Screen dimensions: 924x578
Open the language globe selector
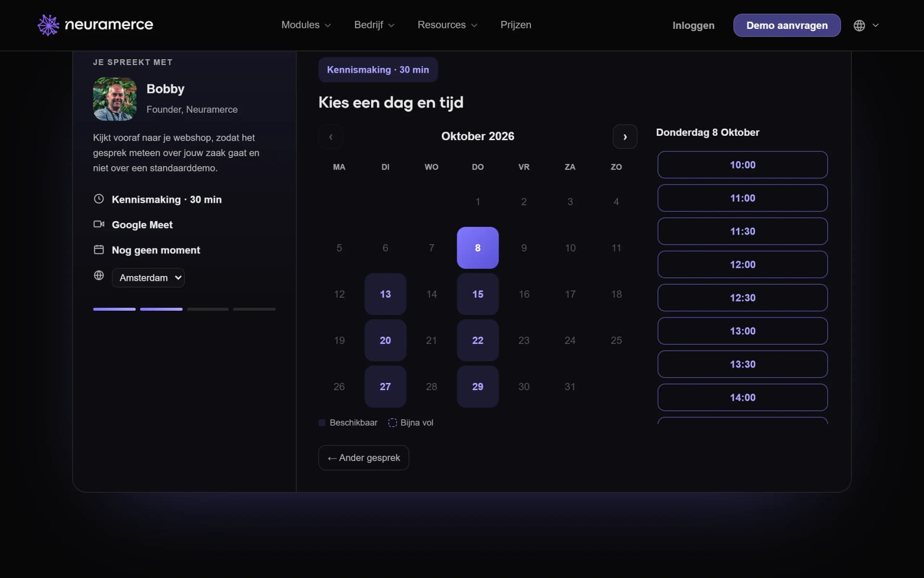(x=866, y=26)
